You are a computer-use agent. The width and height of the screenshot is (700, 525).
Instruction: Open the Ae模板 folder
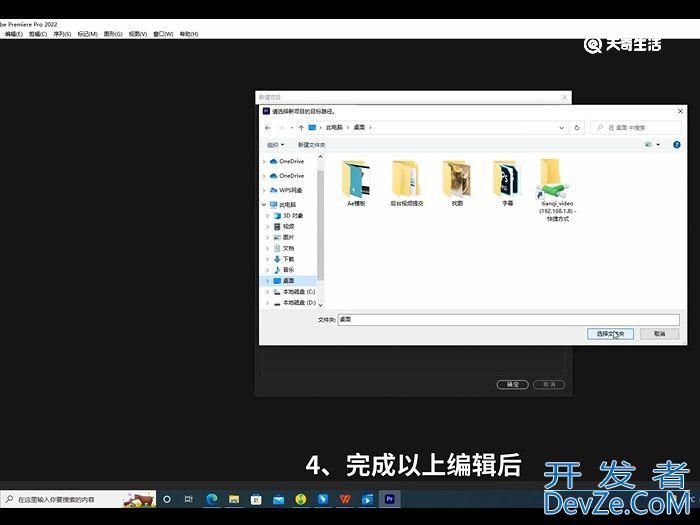[356, 183]
